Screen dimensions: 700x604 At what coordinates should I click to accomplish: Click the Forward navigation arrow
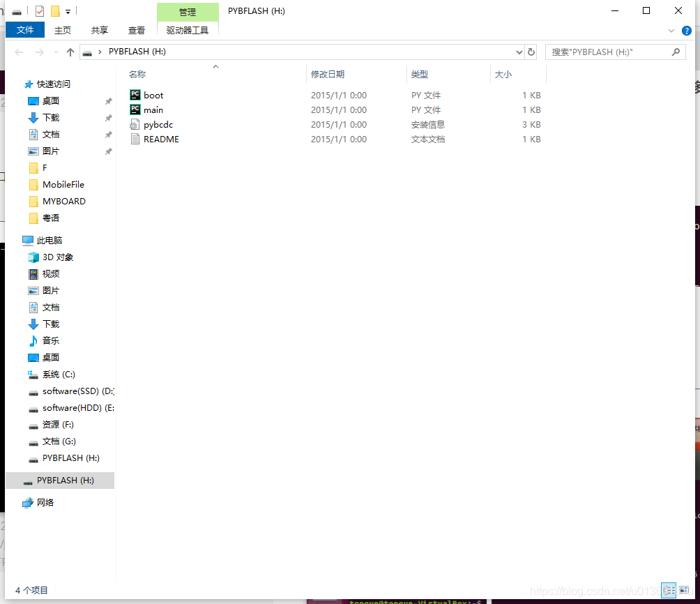point(40,52)
